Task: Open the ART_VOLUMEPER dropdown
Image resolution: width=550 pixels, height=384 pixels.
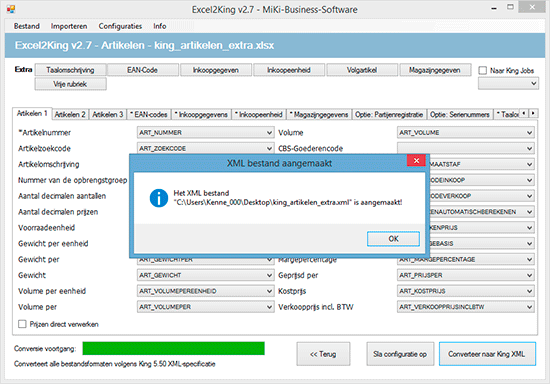Action: tap(205, 307)
